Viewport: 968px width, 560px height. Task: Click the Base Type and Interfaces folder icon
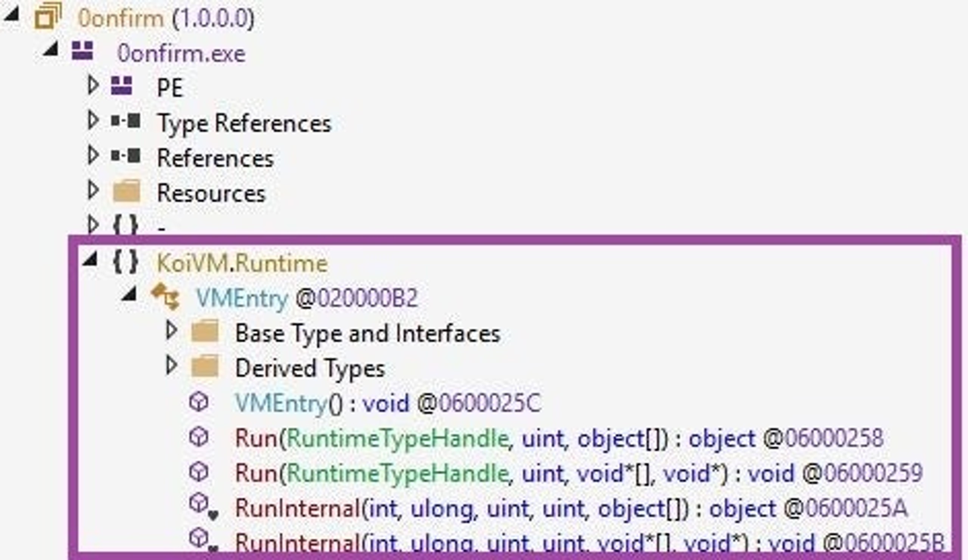tap(205, 331)
